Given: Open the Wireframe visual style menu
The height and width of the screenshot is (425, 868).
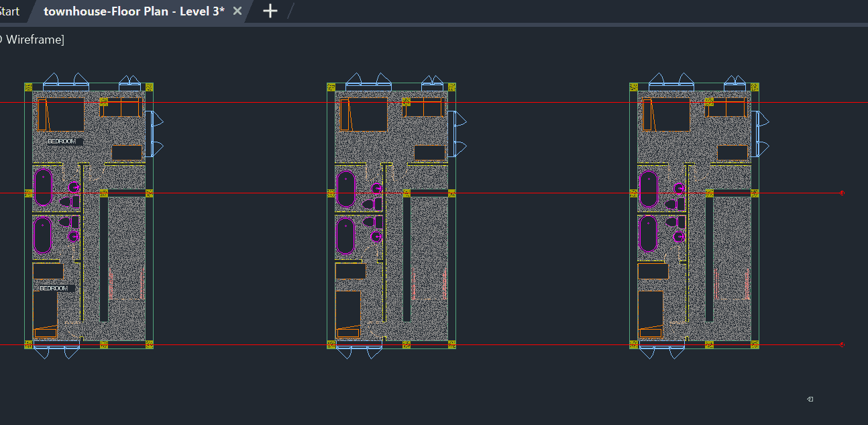Looking at the screenshot, I should [x=34, y=40].
